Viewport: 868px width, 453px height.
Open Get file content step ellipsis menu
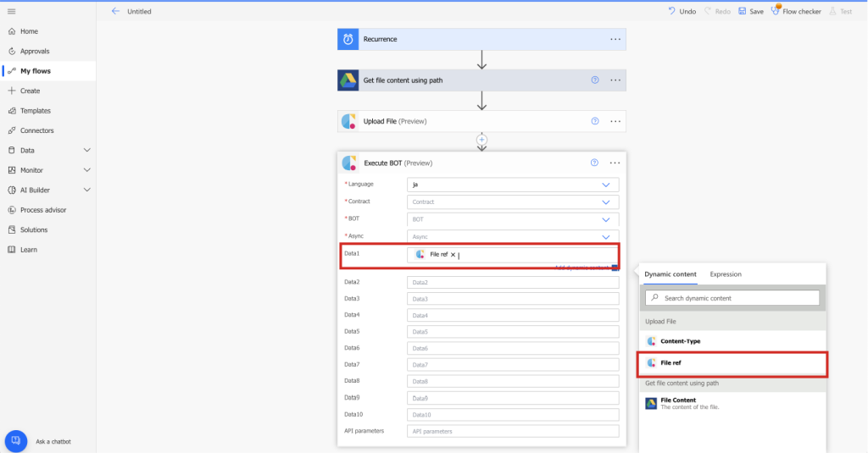tap(615, 80)
